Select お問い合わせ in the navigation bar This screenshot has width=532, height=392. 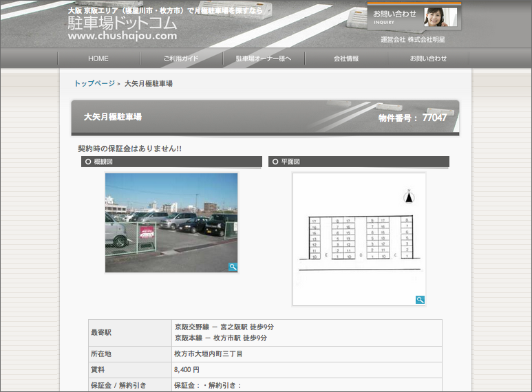(x=428, y=58)
